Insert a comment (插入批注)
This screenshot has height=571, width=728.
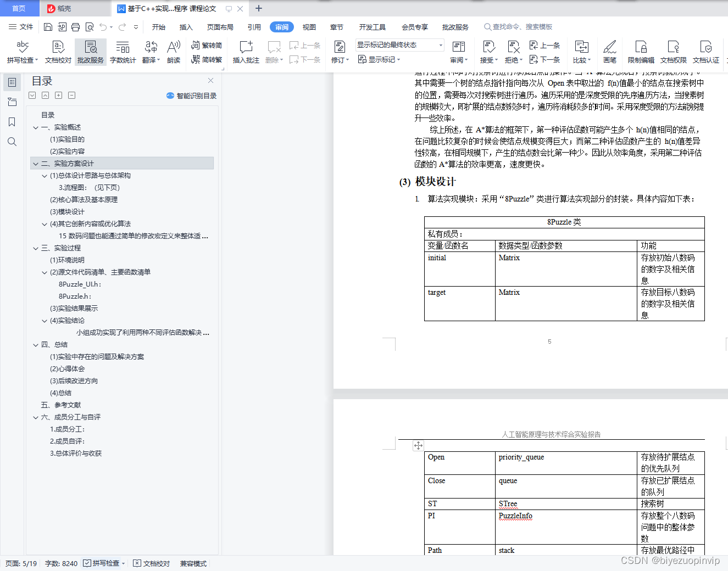pos(246,52)
